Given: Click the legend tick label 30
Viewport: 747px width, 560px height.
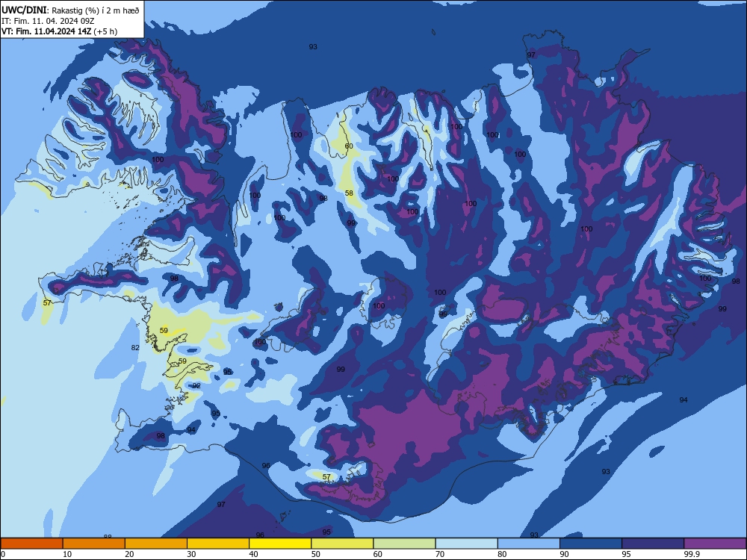Looking at the screenshot, I should click(191, 554).
